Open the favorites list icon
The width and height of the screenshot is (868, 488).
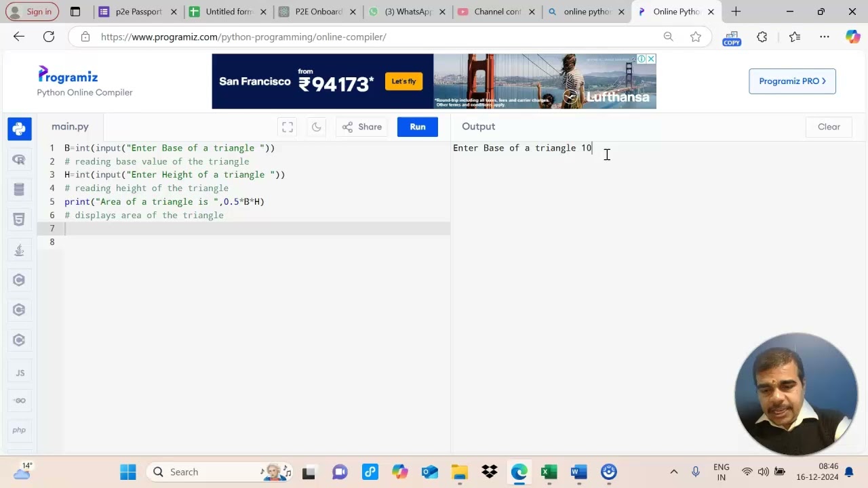point(795,37)
